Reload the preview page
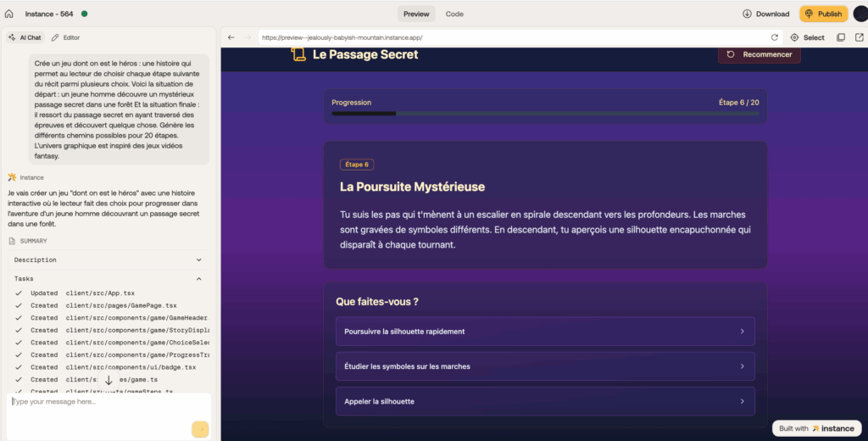Viewport: 868px width, 441px height. pos(774,37)
